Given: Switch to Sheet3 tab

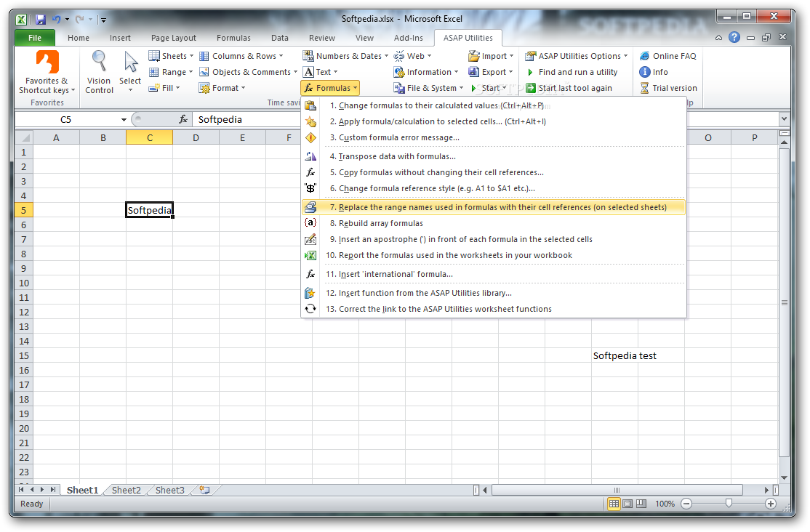Looking at the screenshot, I should (169, 490).
